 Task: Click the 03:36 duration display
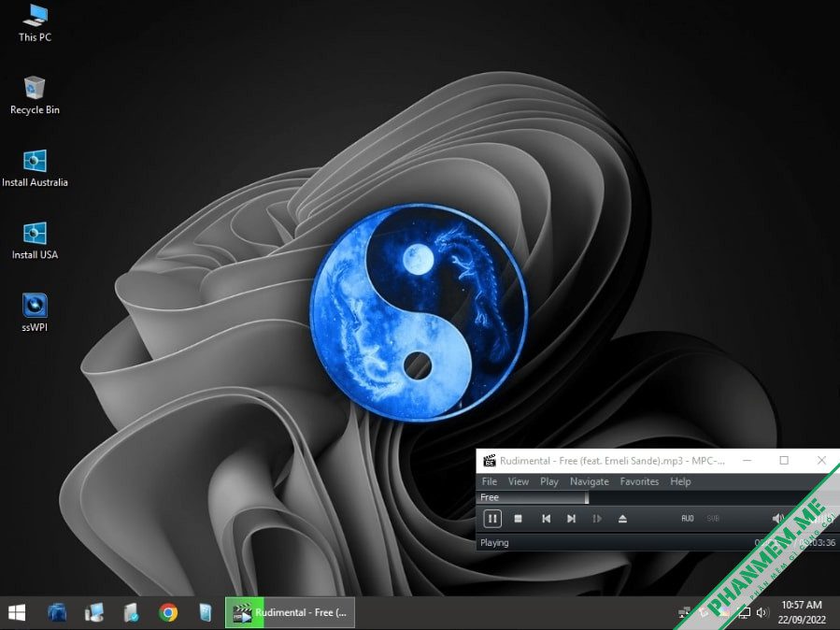click(x=819, y=543)
